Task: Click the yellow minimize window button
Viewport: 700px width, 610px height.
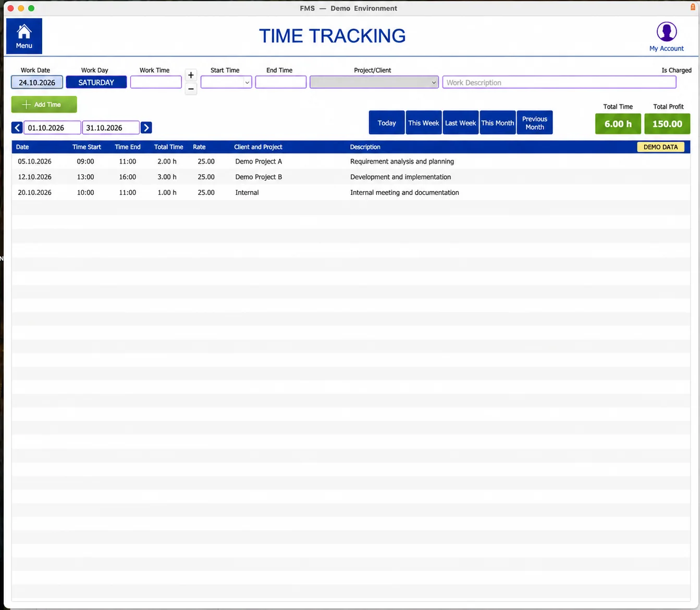Action: tap(21, 8)
